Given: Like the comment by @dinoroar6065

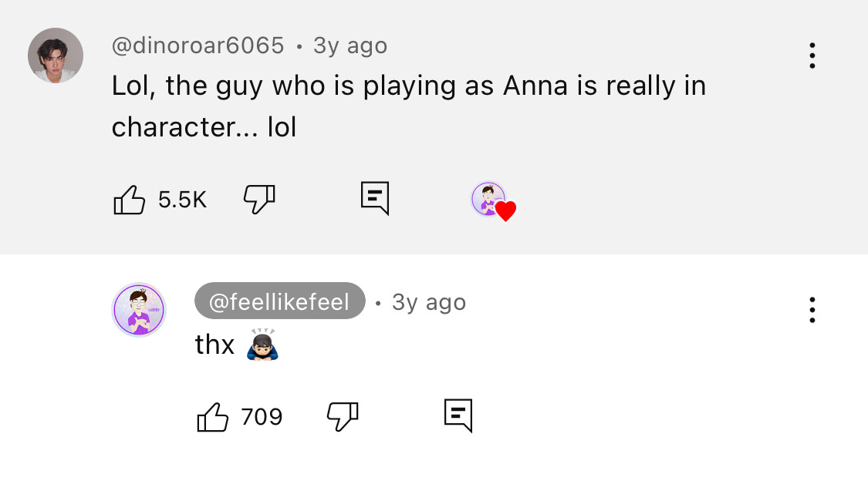Looking at the screenshot, I should pyautogui.click(x=130, y=200).
